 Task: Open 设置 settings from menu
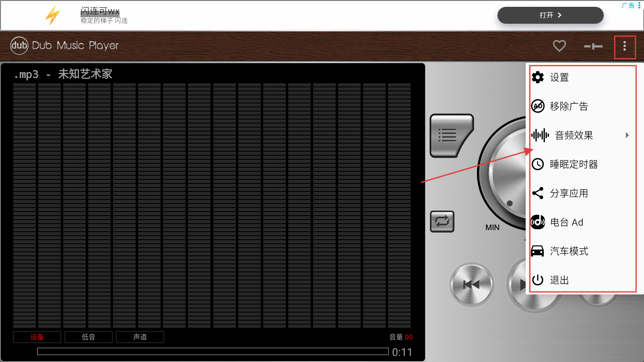[x=559, y=77]
